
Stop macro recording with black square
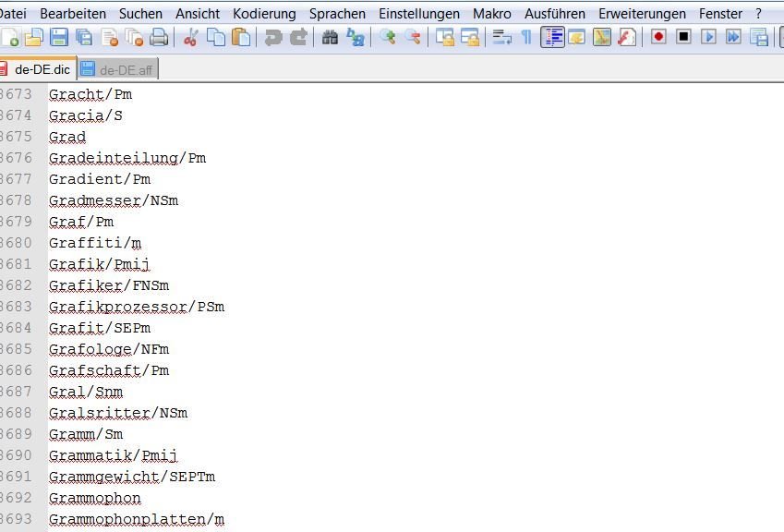pyautogui.click(x=683, y=37)
